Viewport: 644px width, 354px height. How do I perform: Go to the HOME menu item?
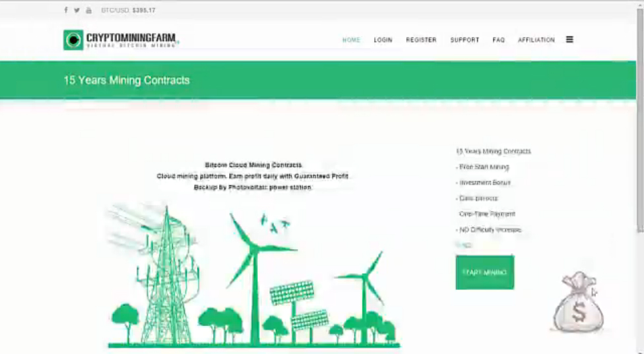pyautogui.click(x=351, y=40)
